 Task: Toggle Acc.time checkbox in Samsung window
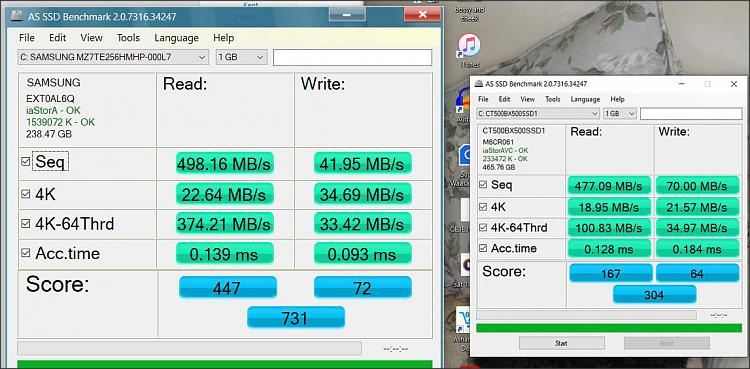coord(25,253)
